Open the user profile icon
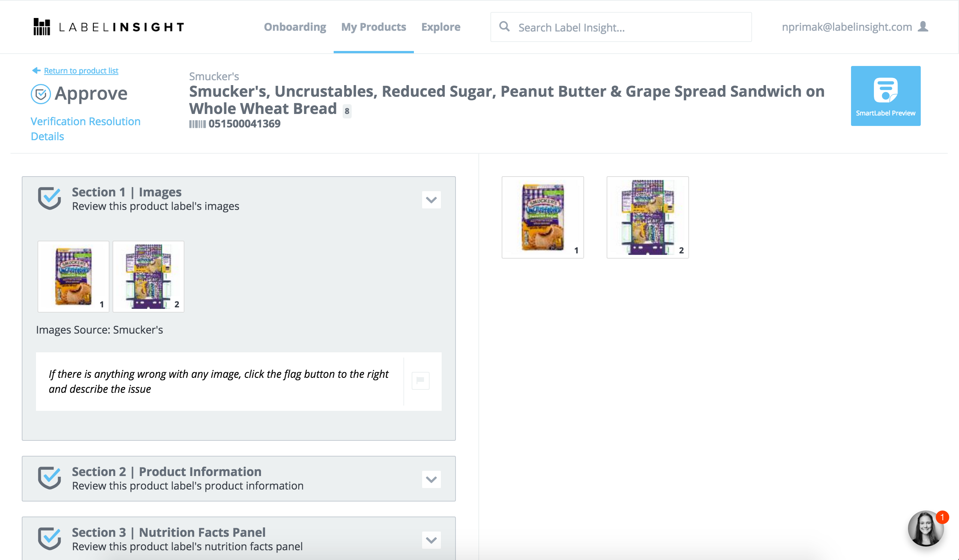This screenshot has width=959, height=560. [923, 27]
